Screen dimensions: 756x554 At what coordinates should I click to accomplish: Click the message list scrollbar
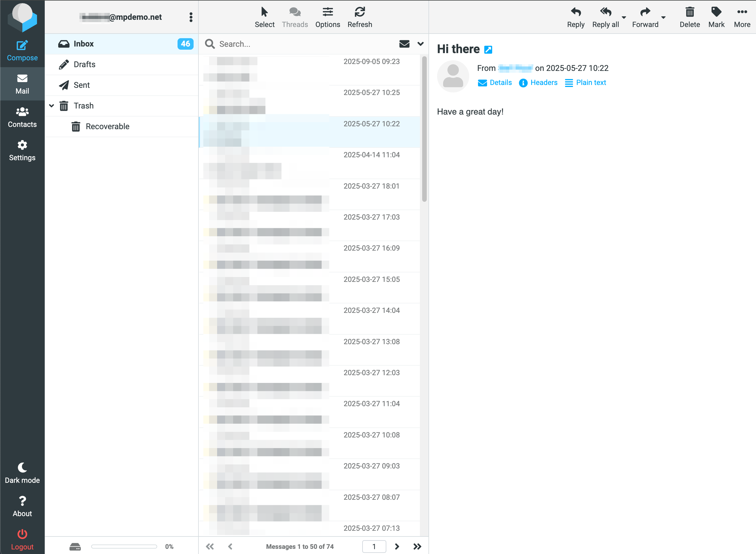tap(424, 129)
